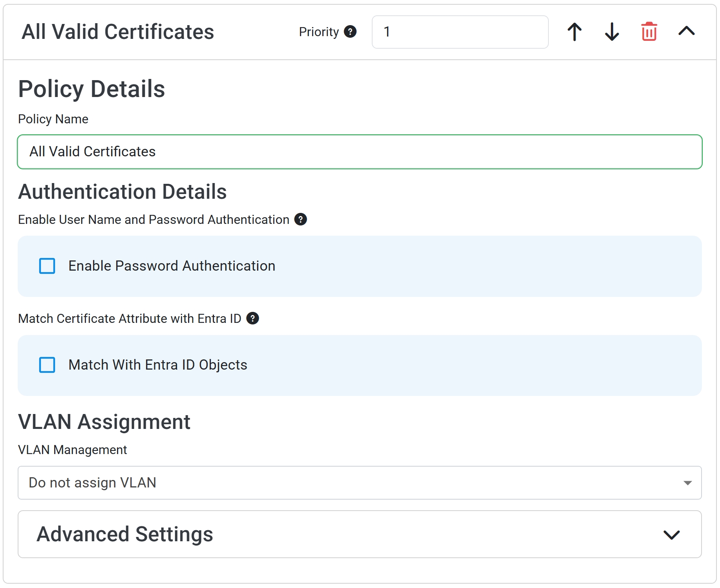Click the Policy Details heading

[91, 89]
